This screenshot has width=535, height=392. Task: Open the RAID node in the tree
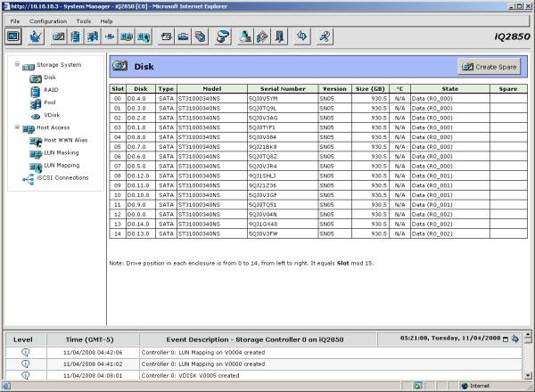51,90
